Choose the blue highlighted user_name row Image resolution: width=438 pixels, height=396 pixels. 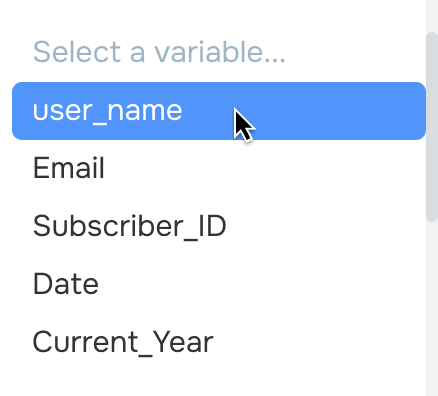tap(219, 111)
